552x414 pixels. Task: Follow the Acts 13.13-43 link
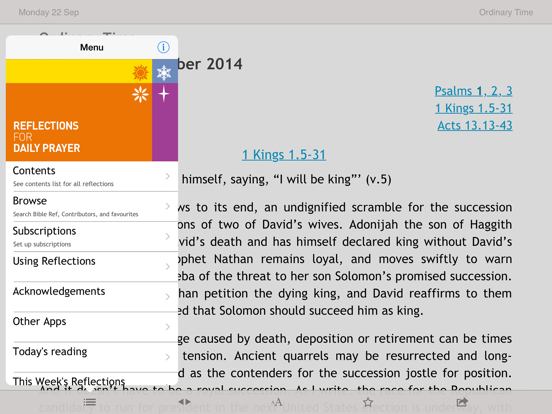(x=475, y=125)
